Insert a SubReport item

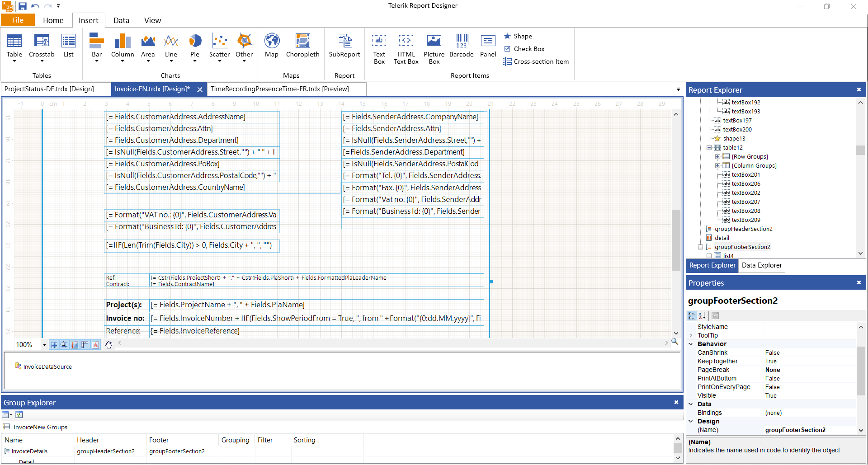(344, 46)
